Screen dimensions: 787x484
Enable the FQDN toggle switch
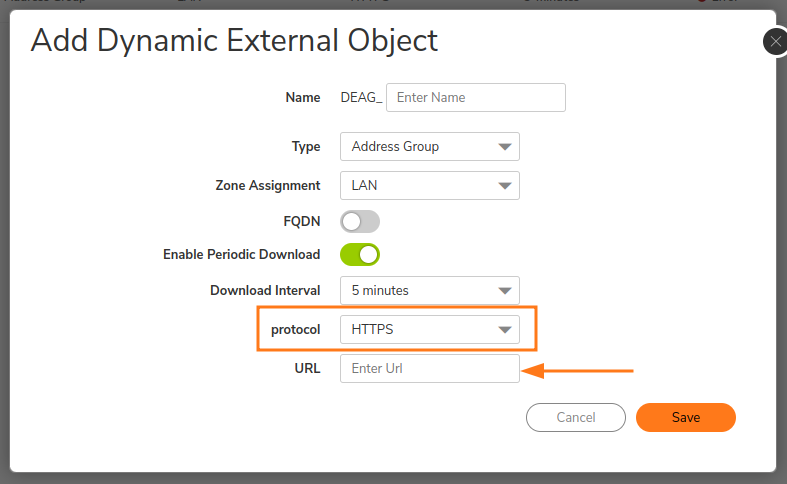coord(360,221)
